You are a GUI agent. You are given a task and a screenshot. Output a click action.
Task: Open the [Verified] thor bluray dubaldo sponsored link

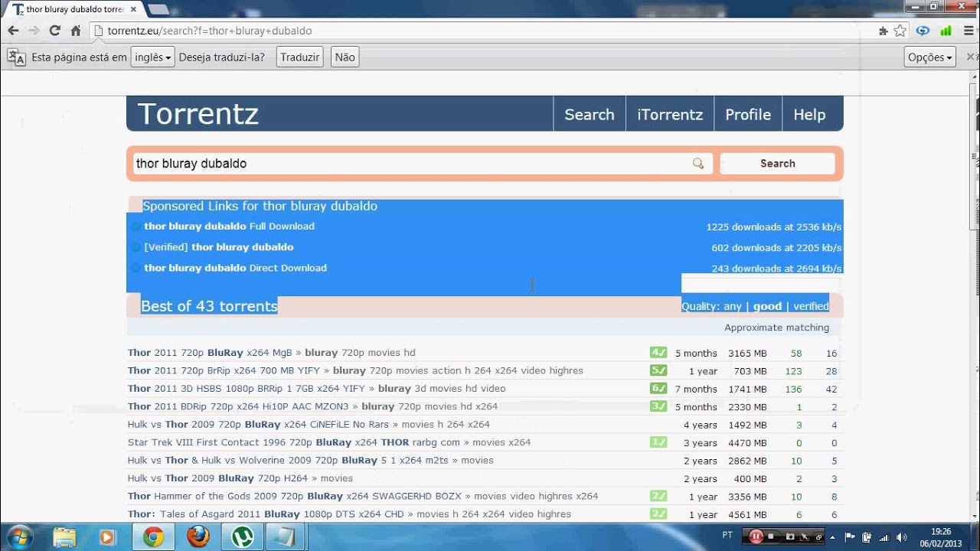point(219,247)
